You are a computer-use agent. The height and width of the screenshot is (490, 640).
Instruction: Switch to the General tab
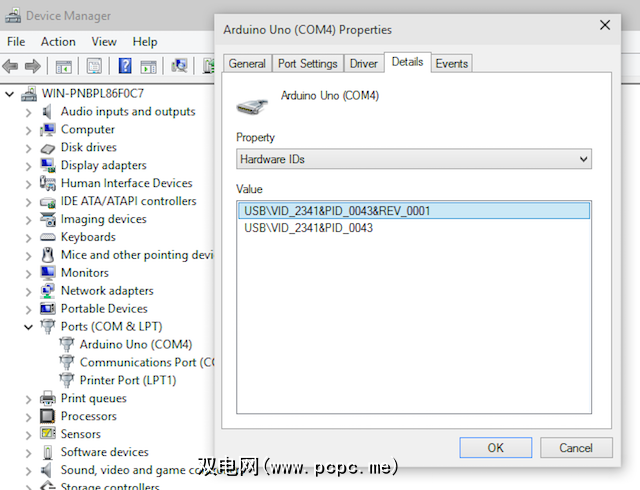tap(247, 64)
